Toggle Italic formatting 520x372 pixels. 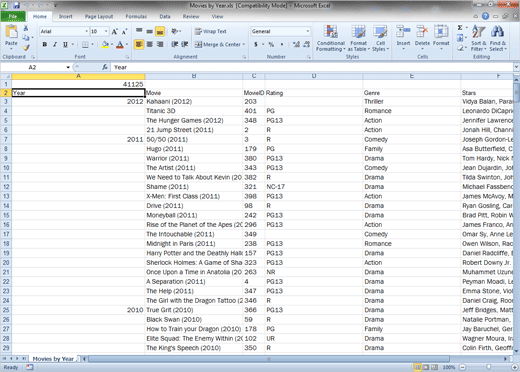(55, 44)
